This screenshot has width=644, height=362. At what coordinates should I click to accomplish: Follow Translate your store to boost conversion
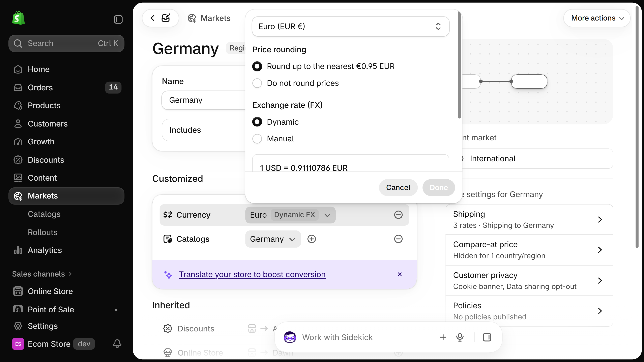click(x=252, y=274)
